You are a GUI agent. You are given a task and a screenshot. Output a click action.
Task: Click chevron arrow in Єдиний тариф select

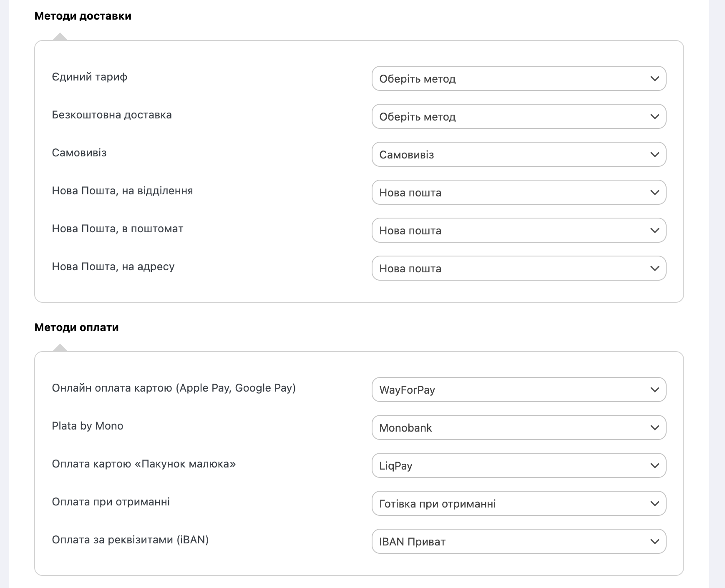655,78
